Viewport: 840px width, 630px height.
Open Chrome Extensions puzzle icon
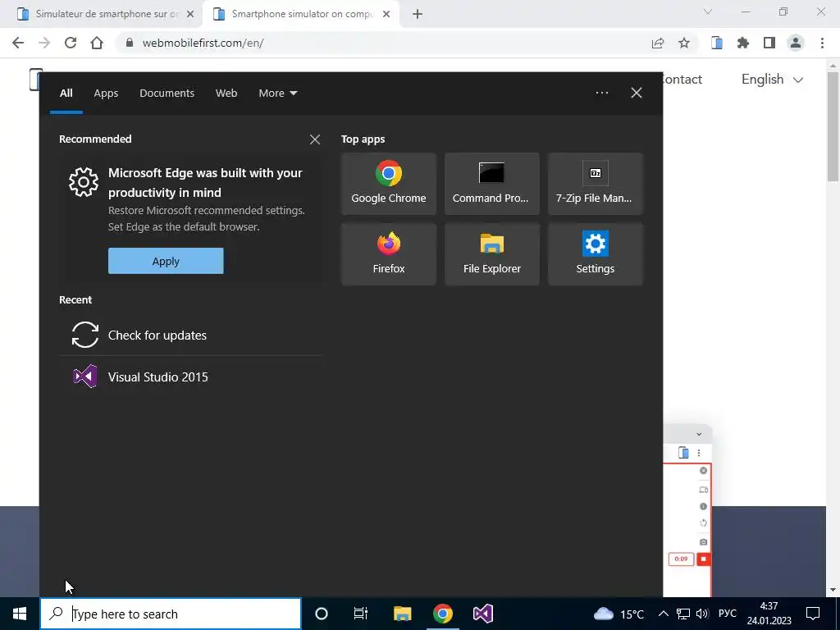pyautogui.click(x=743, y=43)
